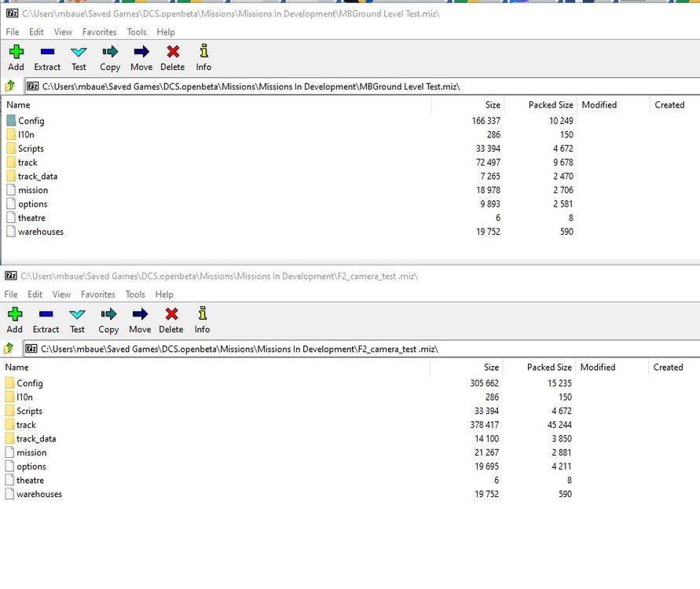Screen dimensions: 700x589
Task: Click the Add icon in top window toolbar
Action: (x=16, y=57)
